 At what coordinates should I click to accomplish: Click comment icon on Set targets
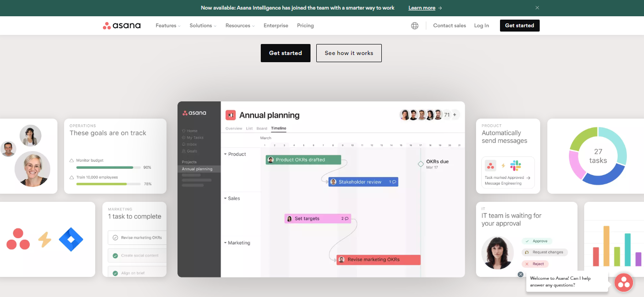pos(347,219)
